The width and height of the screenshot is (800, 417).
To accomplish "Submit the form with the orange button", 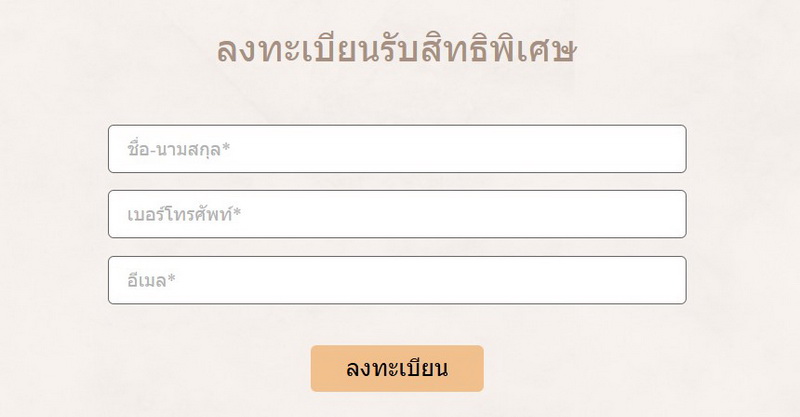I will click(397, 369).
